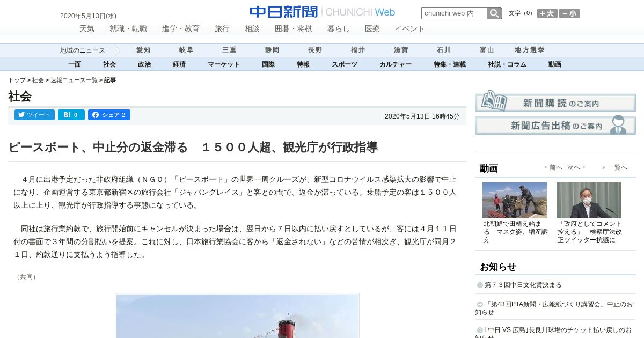This screenshot has height=338, width=644.
Task: Open 進学・教育 menu item
Action: pos(181,29)
